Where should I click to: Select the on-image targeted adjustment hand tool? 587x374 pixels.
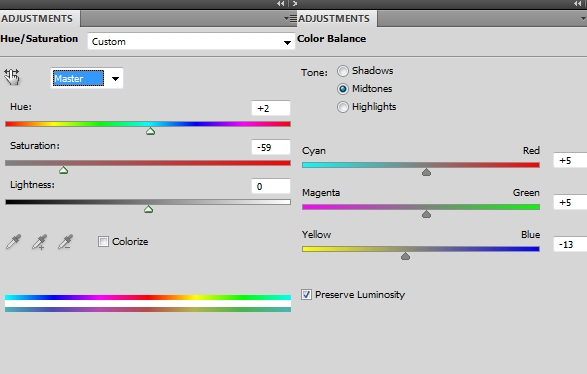click(12, 77)
